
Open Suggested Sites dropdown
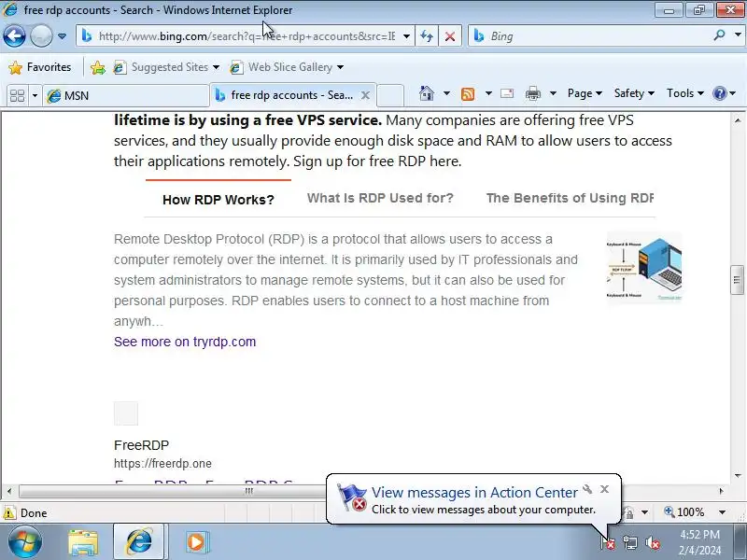tap(166, 67)
